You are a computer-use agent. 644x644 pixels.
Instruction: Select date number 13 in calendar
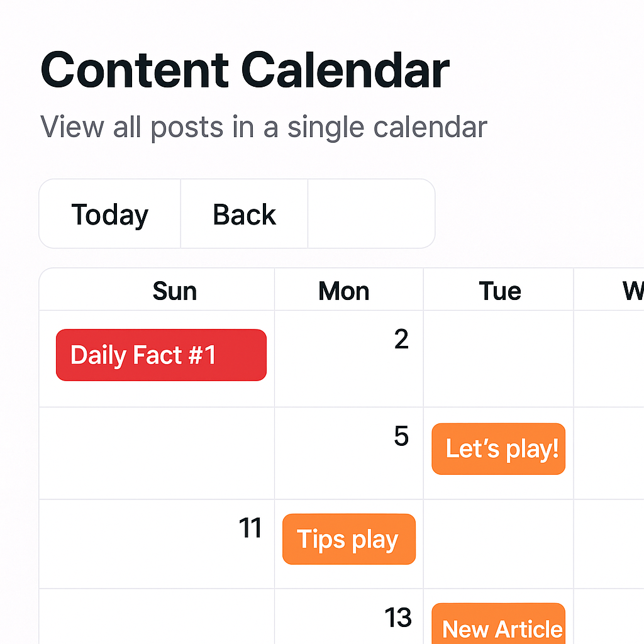tap(399, 618)
